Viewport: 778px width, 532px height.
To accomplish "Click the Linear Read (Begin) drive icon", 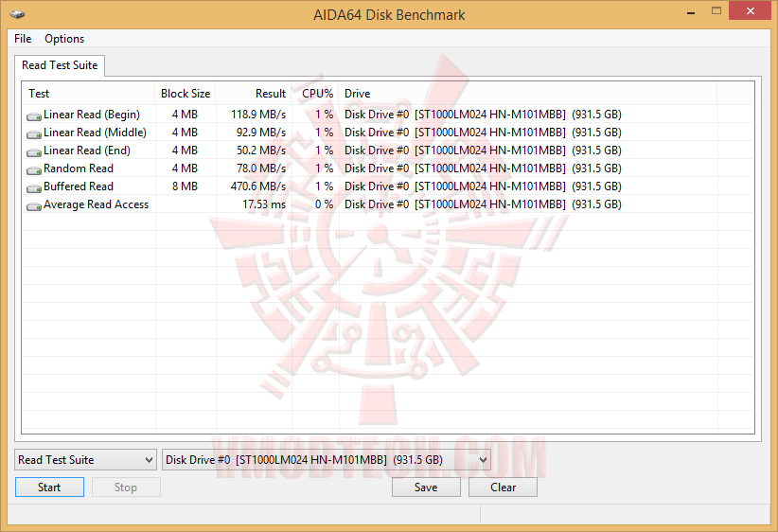I will [x=34, y=116].
